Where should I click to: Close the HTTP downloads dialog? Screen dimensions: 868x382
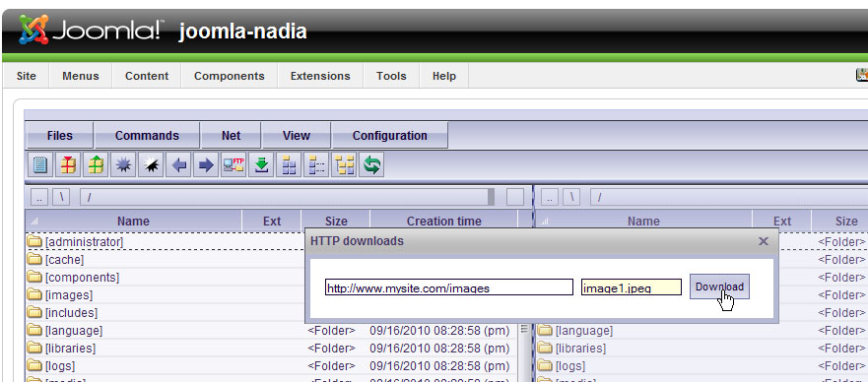[764, 241]
